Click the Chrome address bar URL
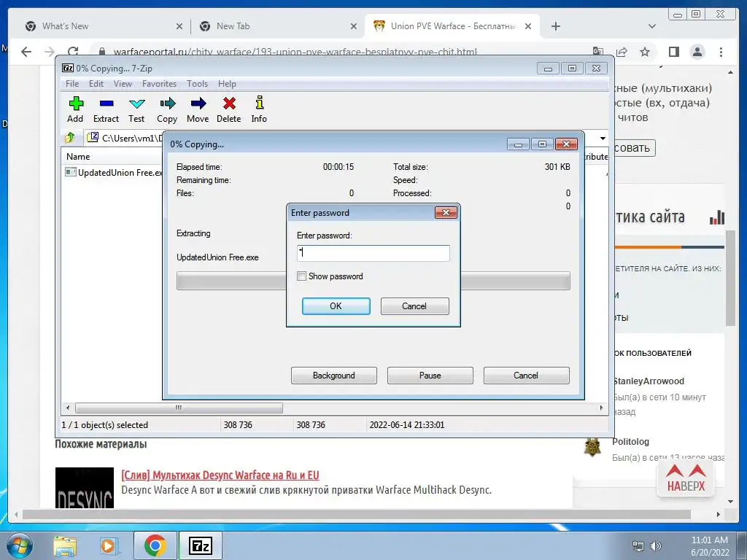 click(x=295, y=52)
